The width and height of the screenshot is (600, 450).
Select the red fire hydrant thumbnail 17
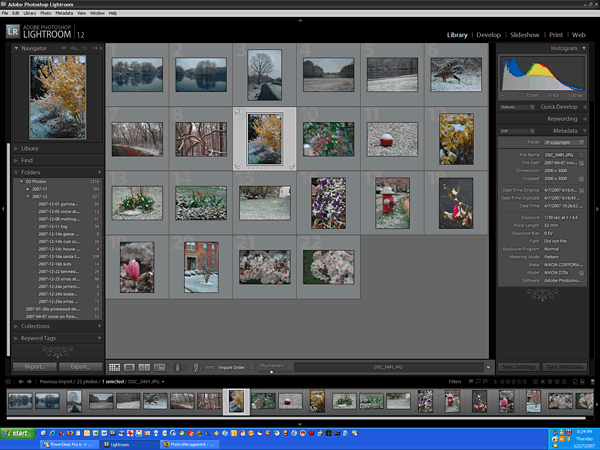point(392,203)
